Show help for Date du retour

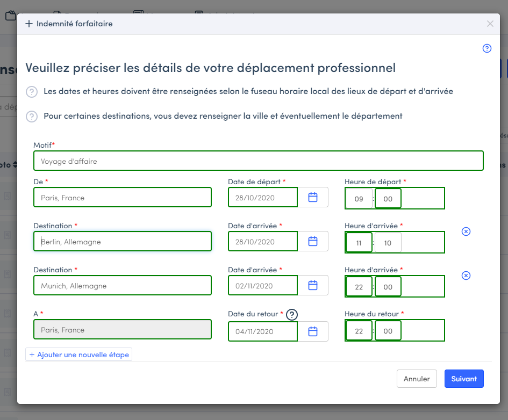[291, 315]
